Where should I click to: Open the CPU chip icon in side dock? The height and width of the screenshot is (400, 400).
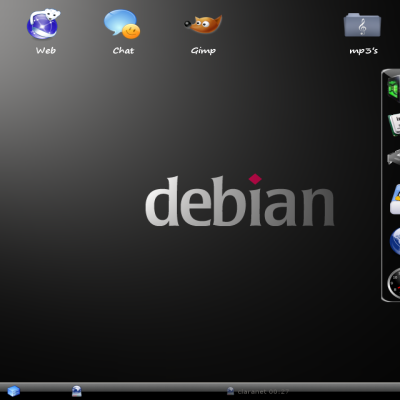(394, 125)
